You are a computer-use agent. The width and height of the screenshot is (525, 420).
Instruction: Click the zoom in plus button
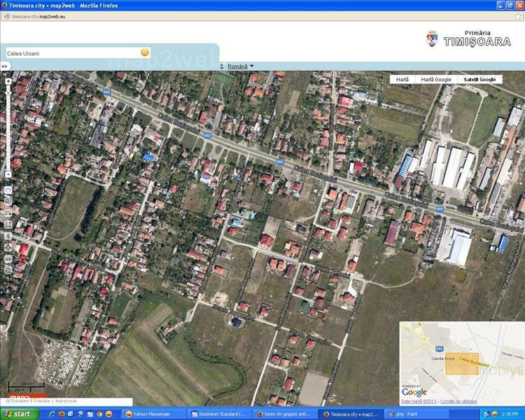(x=8, y=81)
